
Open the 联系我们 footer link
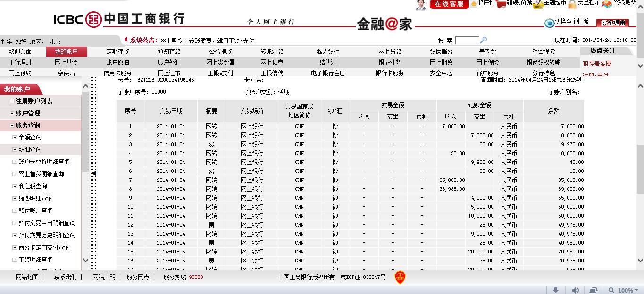(x=66, y=277)
